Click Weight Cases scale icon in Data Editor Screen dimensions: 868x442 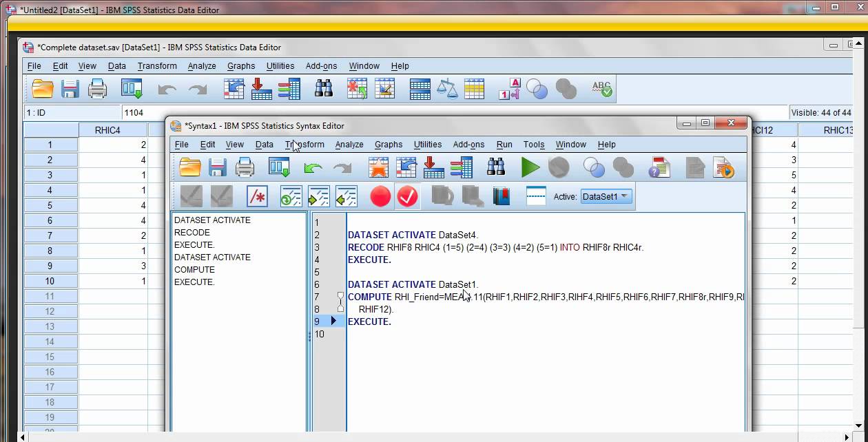tap(448, 89)
